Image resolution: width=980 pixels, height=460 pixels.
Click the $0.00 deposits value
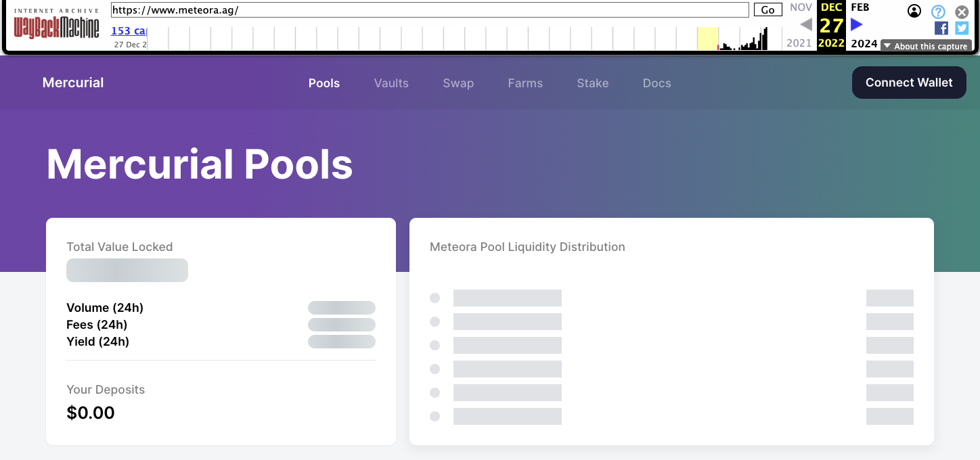pyautogui.click(x=91, y=413)
